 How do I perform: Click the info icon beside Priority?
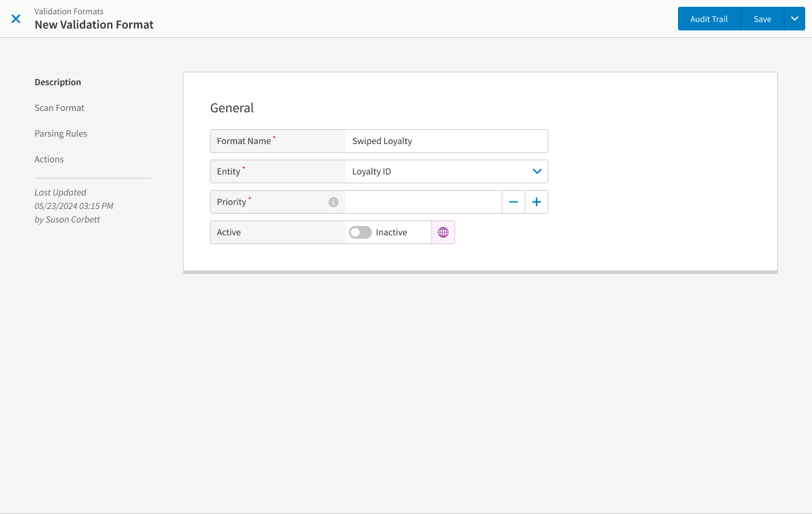coord(333,202)
